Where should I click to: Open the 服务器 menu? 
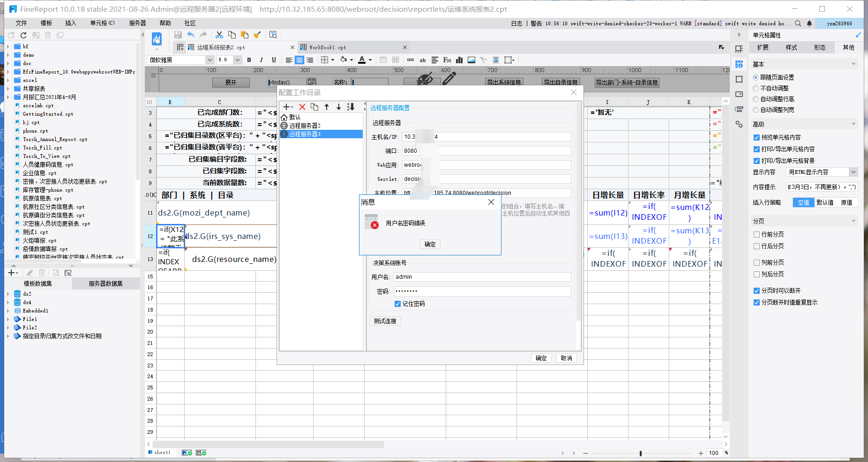coord(138,23)
